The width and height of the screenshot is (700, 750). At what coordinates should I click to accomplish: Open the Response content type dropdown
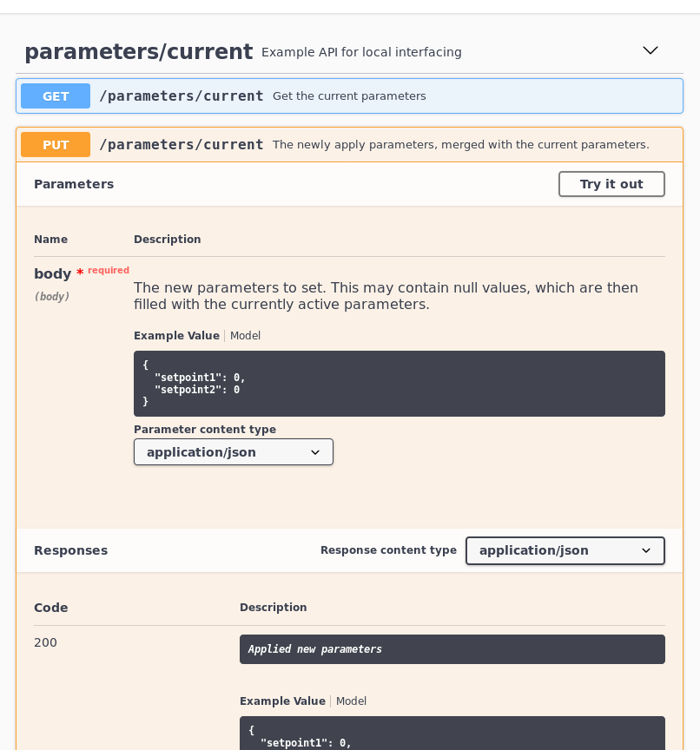(x=565, y=550)
